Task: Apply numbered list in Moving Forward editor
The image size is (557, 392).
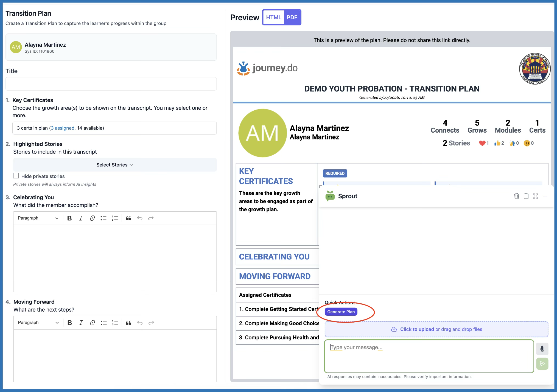Action: coord(115,323)
